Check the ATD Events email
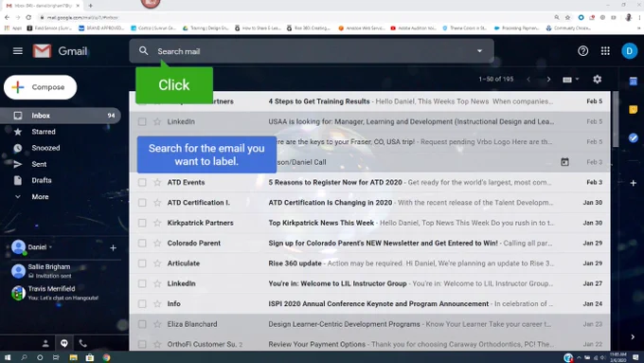This screenshot has height=363, width=644. (x=142, y=182)
